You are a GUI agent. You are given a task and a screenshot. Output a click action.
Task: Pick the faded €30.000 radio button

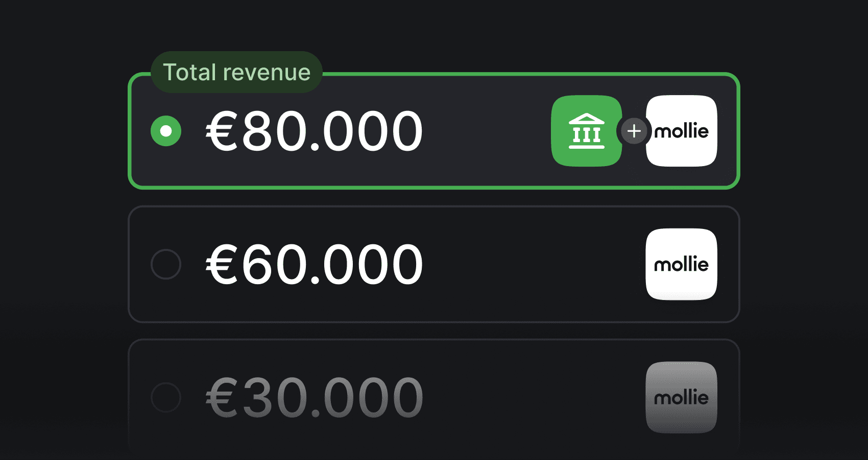166,397
